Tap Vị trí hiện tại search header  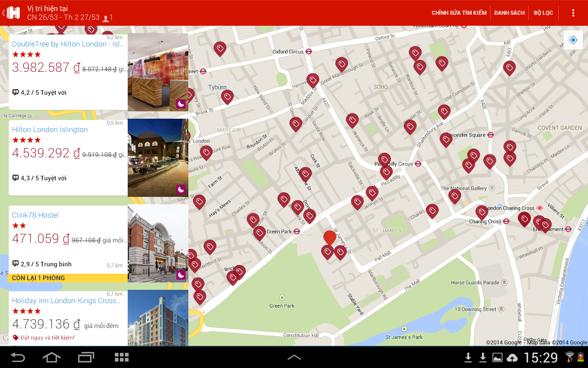tap(47, 9)
